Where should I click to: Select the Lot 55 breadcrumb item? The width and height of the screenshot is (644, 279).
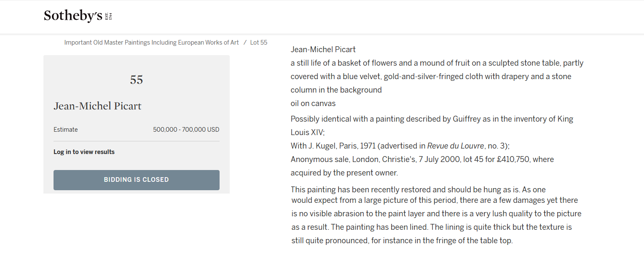coord(258,43)
